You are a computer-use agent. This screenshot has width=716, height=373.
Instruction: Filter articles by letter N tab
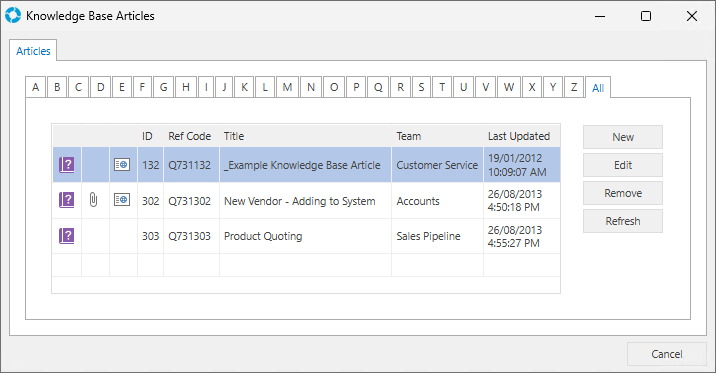[x=311, y=87]
